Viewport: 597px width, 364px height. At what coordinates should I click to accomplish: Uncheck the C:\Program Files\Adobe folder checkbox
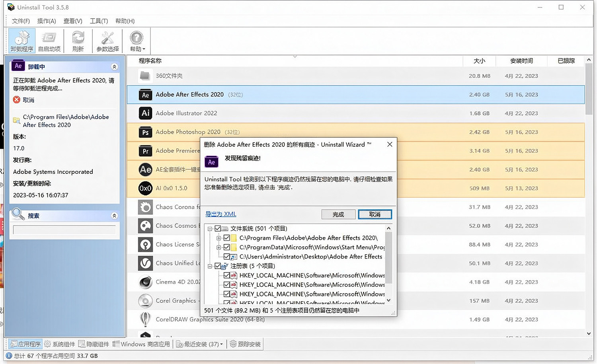click(x=227, y=238)
